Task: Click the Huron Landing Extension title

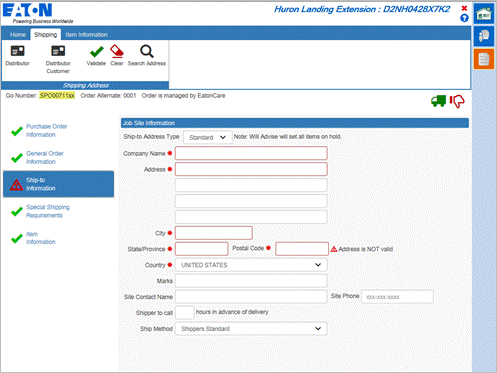Action: pyautogui.click(x=362, y=9)
